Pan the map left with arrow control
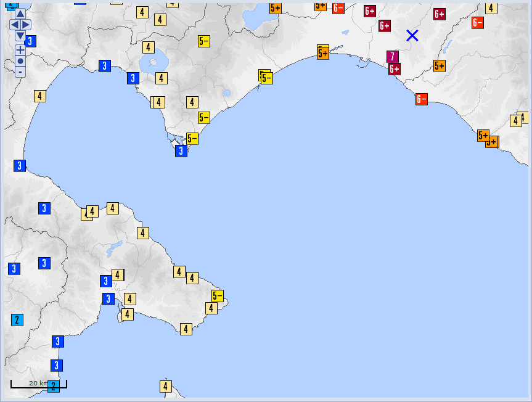 coord(15,25)
